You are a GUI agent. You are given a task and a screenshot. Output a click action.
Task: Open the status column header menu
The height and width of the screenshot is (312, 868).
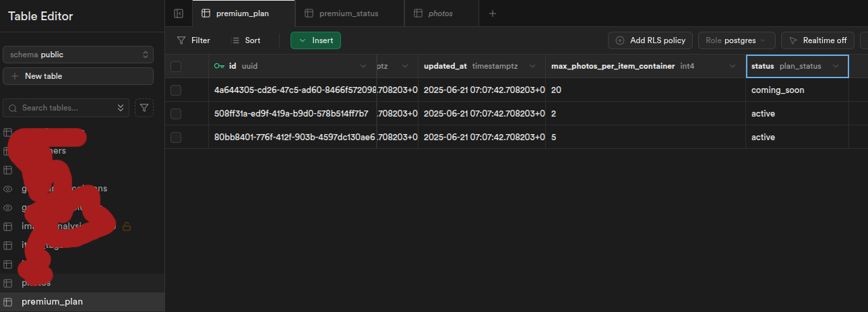point(836,66)
